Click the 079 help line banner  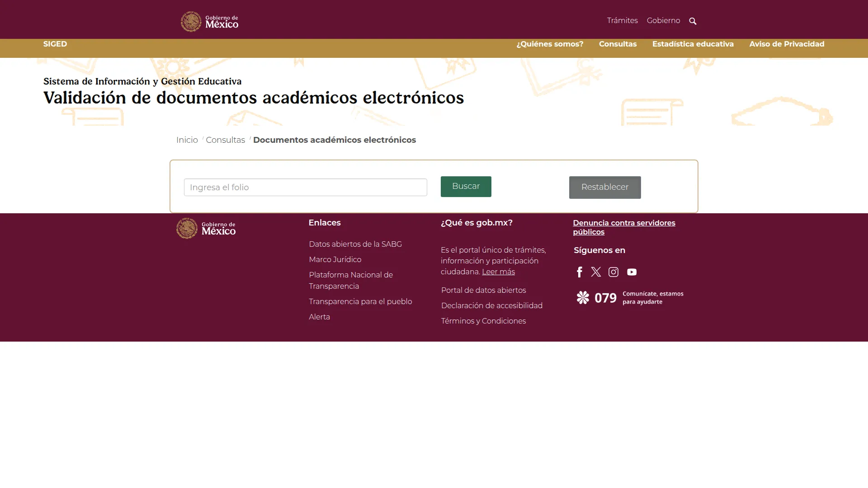pos(630,298)
